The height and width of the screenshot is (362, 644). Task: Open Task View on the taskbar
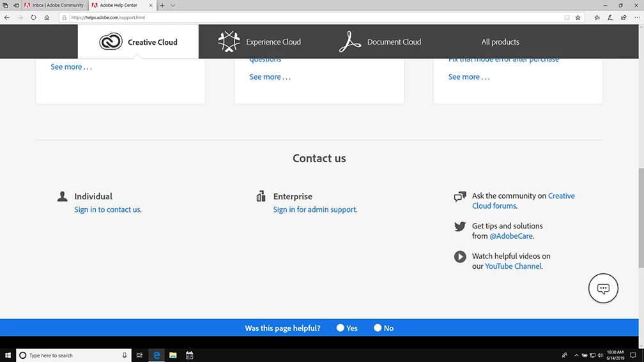[x=139, y=356]
